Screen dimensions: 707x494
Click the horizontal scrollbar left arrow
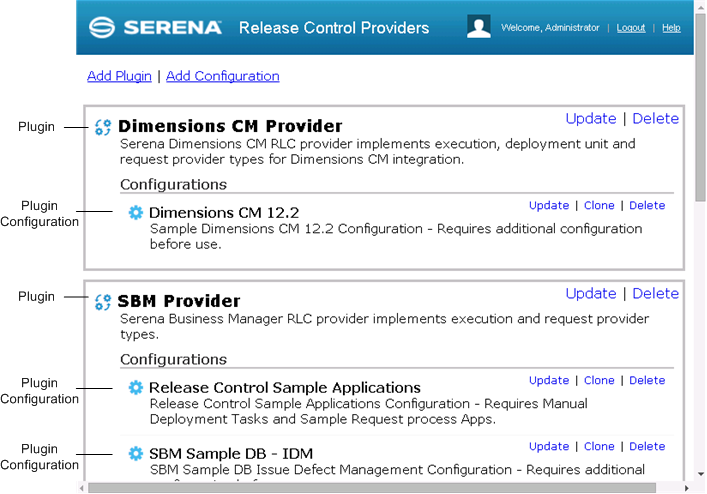(82, 488)
